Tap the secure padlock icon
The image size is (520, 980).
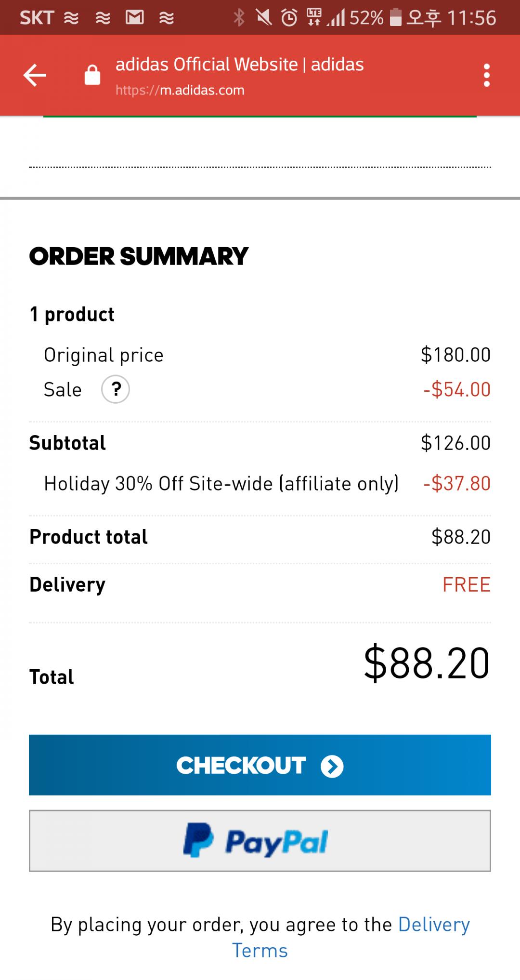(92, 75)
